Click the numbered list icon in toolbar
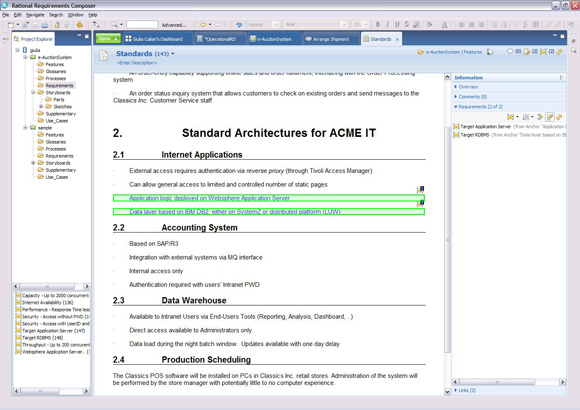The width and height of the screenshot is (580, 410). [526, 25]
